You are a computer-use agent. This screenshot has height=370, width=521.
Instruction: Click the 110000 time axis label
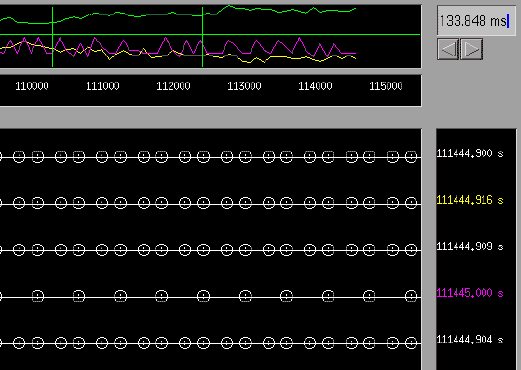32,86
